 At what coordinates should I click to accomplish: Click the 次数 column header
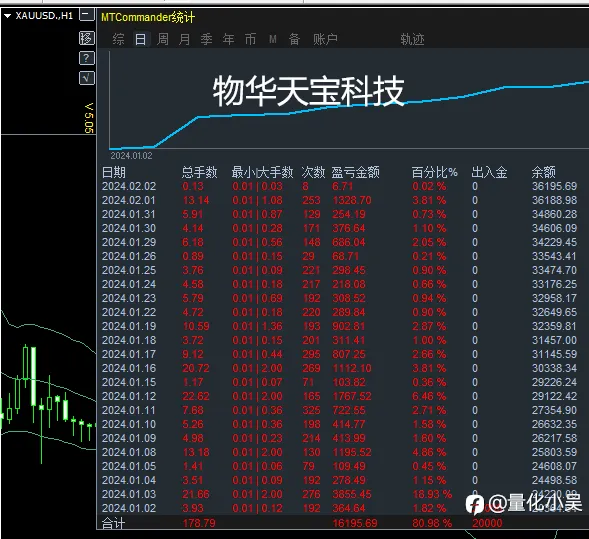click(x=313, y=172)
